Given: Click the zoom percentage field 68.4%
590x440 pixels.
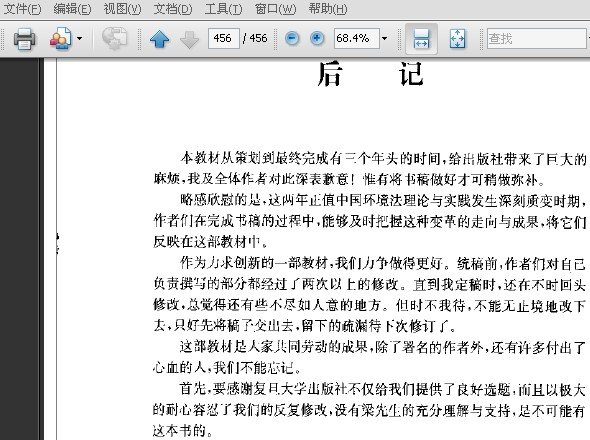Looking at the screenshot, I should (356, 38).
